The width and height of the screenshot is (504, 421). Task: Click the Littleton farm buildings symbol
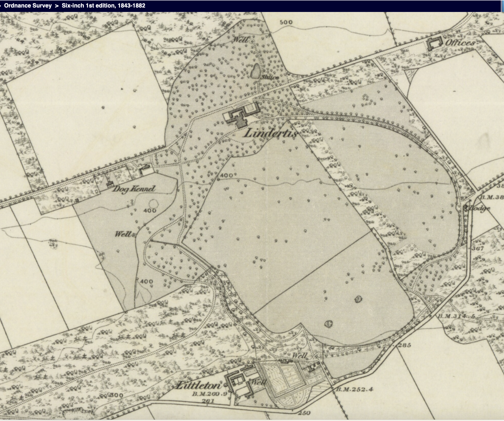238,380
